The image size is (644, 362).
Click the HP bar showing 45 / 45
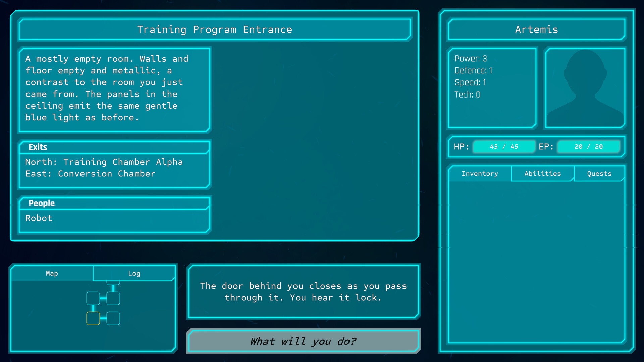point(504,147)
